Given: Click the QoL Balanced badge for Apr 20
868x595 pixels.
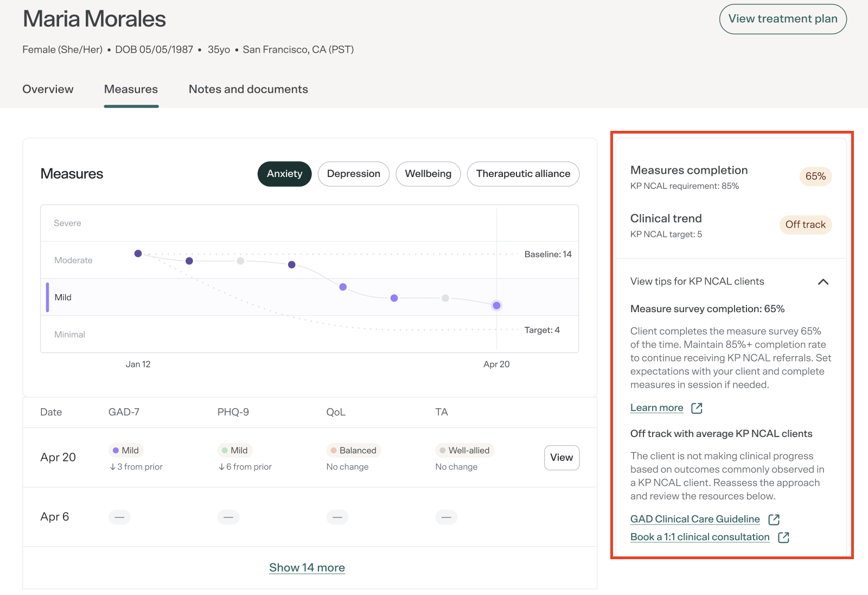Looking at the screenshot, I should pyautogui.click(x=353, y=450).
